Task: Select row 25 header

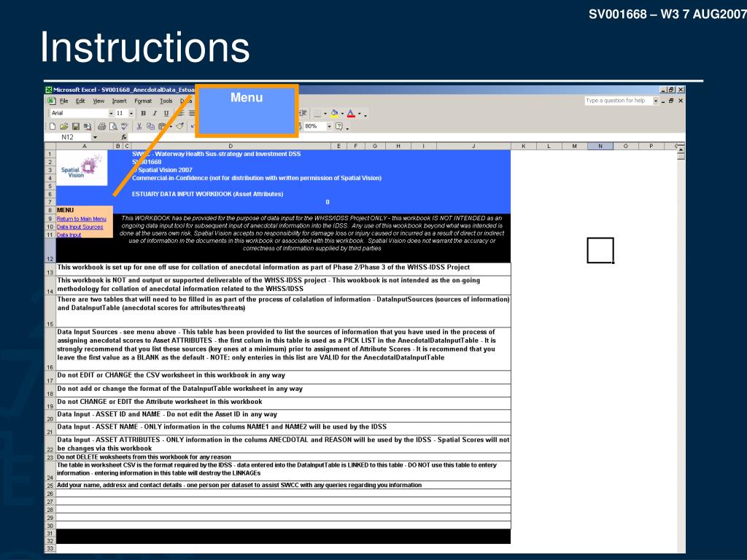Action: click(x=50, y=485)
